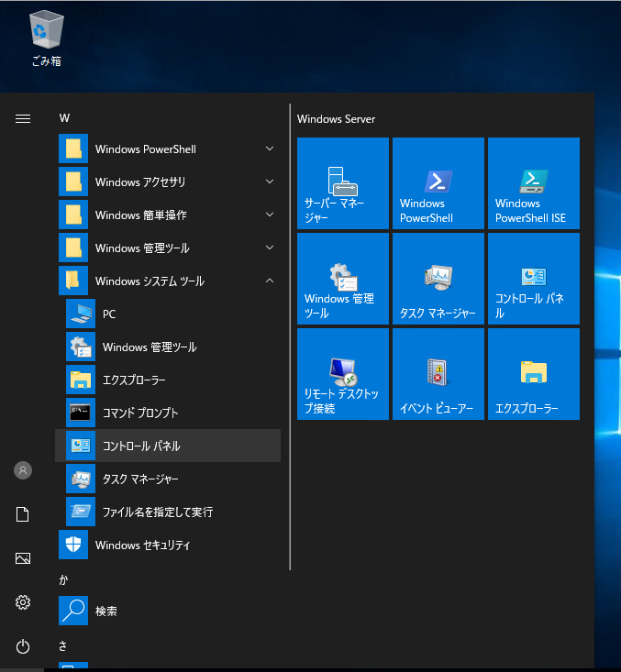Click the Windows PowerShell folder icon
This screenshot has height=672, width=621.
[73, 149]
